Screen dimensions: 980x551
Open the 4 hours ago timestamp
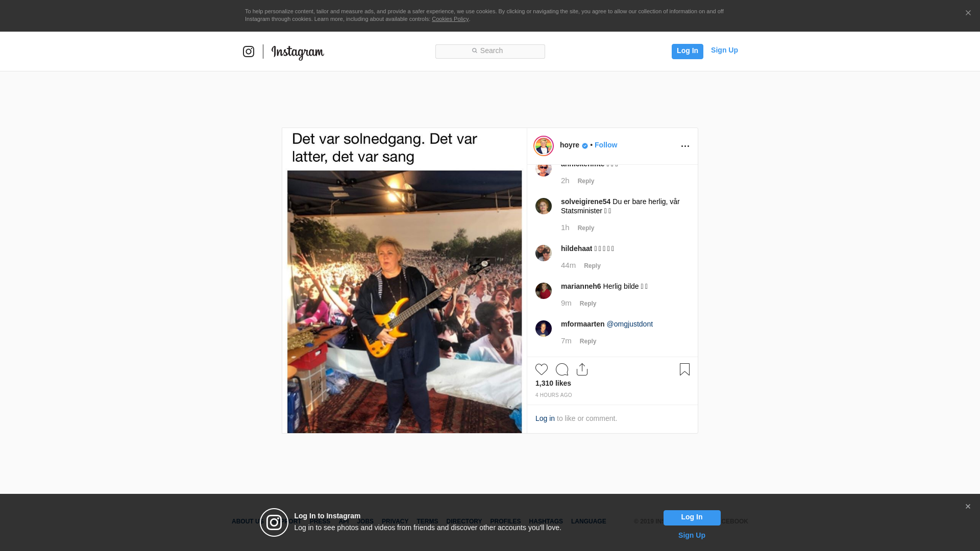pyautogui.click(x=554, y=395)
